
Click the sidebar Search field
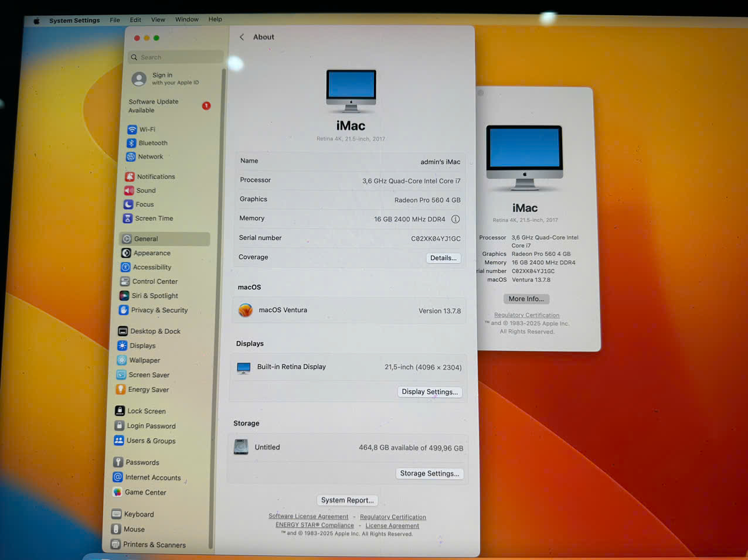point(175,57)
